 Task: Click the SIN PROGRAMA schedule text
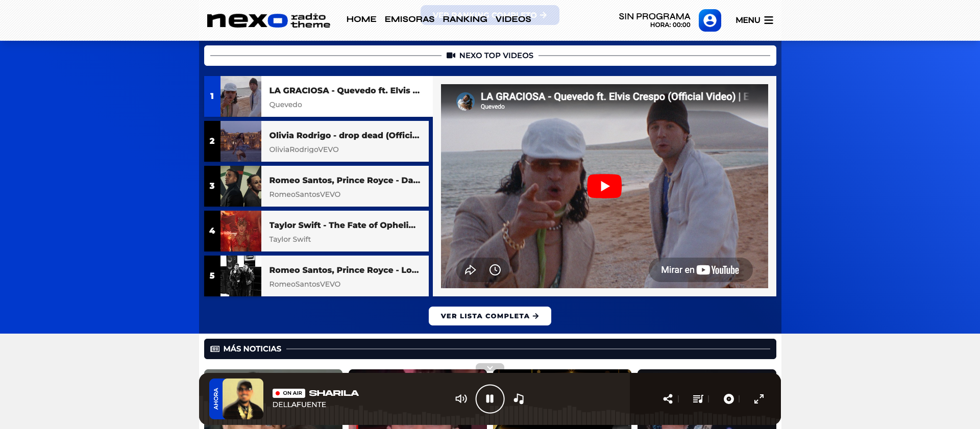click(x=654, y=16)
